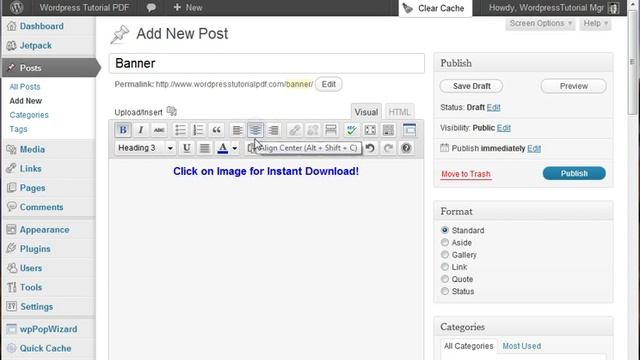Insert the More tag
The image size is (640, 360).
click(331, 130)
